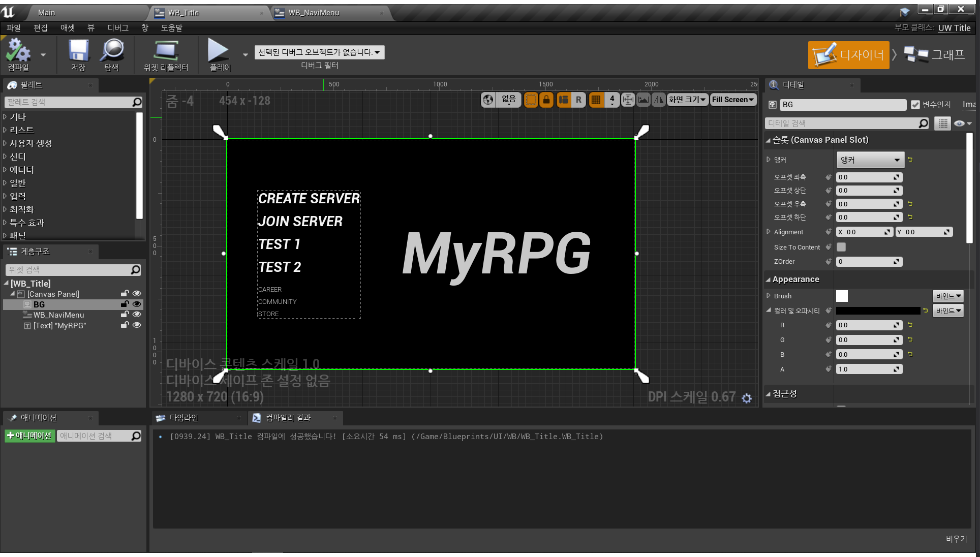Toggle the grid snapping icon in viewport toolbar
Viewport: 980px width, 557px height.
[x=596, y=100]
